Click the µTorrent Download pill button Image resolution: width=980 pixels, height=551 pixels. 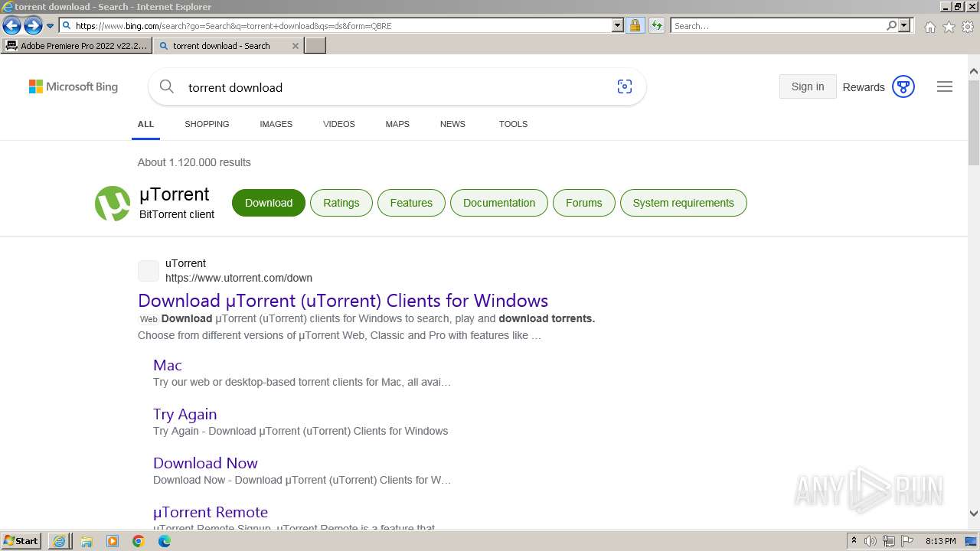[x=269, y=203]
